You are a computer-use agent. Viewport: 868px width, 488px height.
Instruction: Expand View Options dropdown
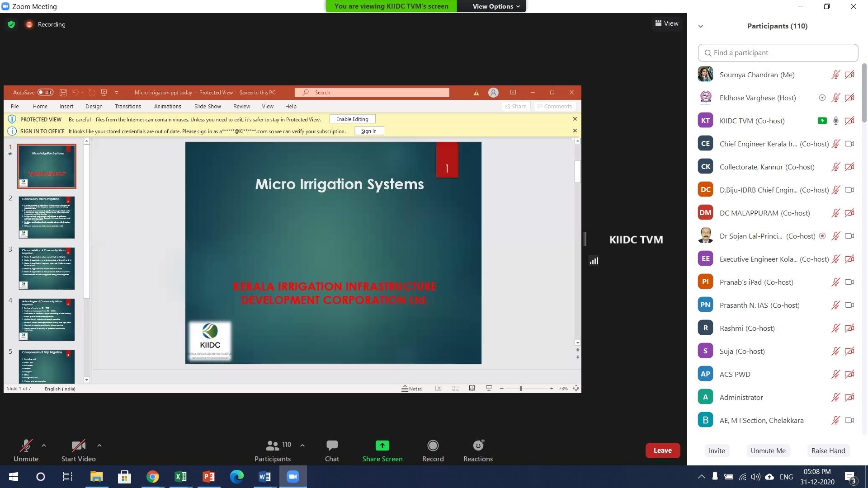[x=496, y=6]
